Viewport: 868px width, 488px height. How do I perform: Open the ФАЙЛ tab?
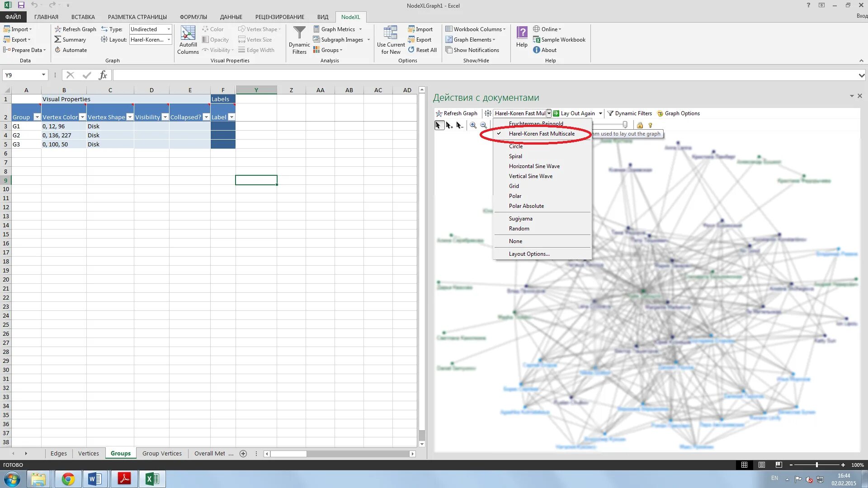[x=13, y=17]
